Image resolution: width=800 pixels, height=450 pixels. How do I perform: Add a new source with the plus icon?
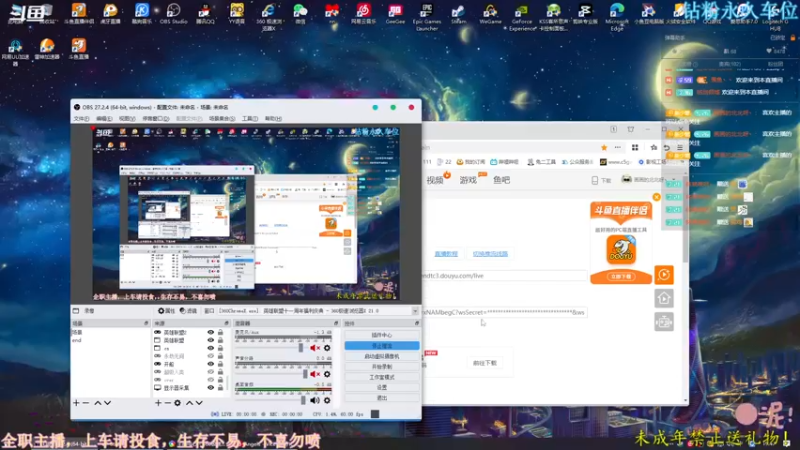tap(158, 403)
